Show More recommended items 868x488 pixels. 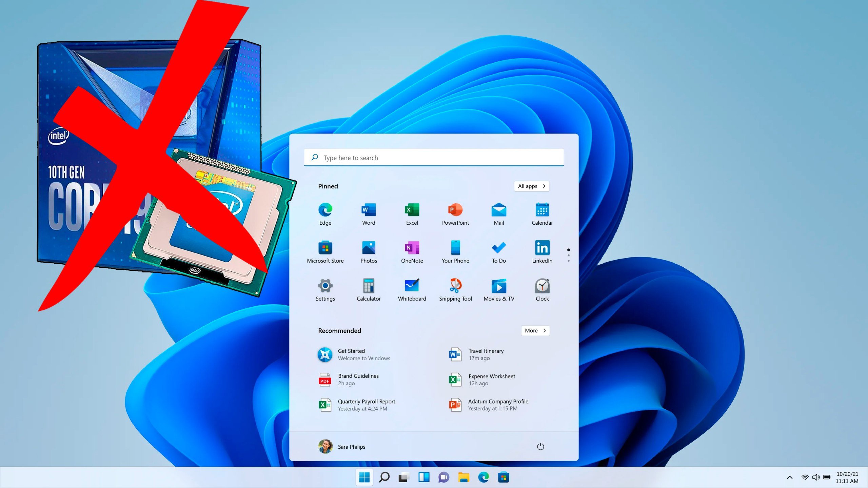pyautogui.click(x=535, y=330)
